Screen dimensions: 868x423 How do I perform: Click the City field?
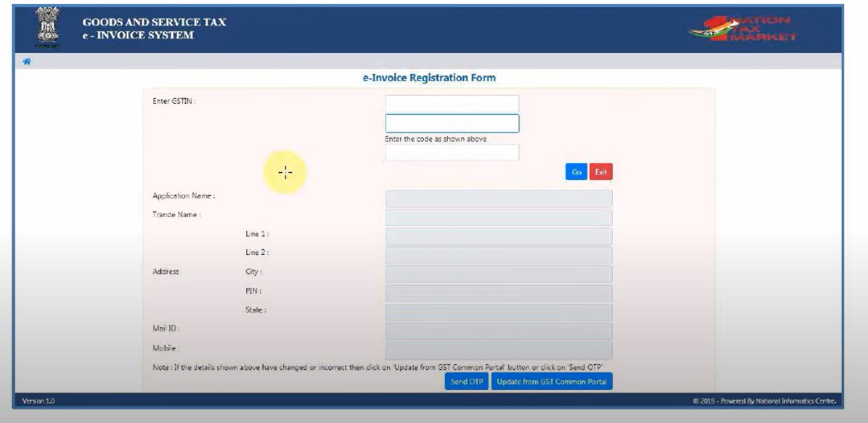(x=498, y=274)
